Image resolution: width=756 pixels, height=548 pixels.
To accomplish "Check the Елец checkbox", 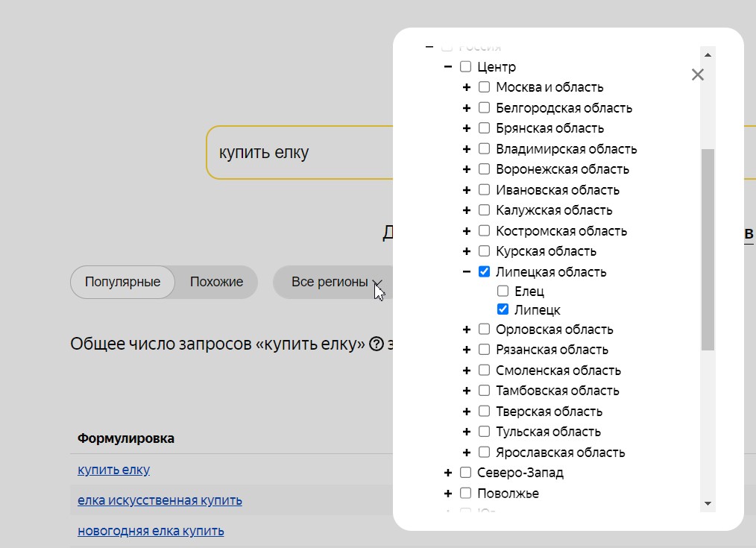I will coord(503,291).
